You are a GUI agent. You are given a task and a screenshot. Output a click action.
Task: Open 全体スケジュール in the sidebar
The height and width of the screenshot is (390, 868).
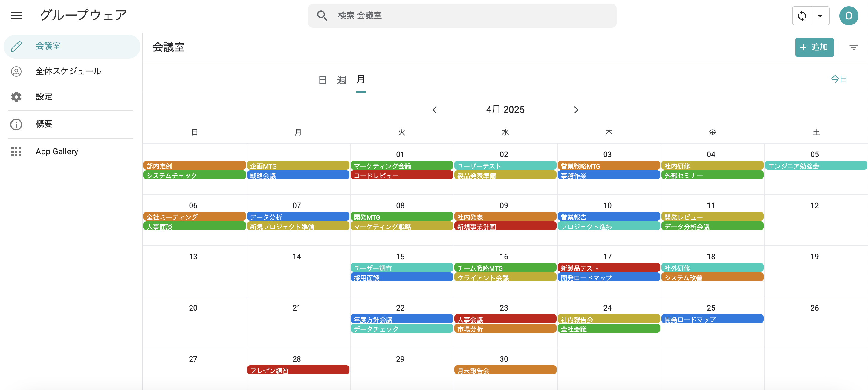(x=72, y=71)
